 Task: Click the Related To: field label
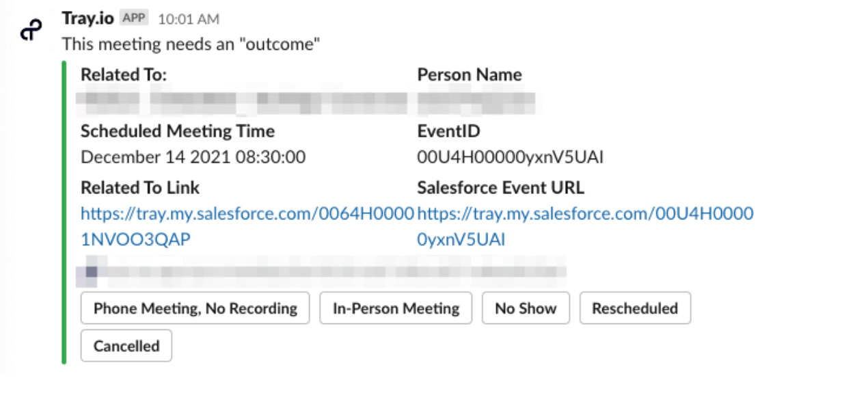tap(124, 75)
